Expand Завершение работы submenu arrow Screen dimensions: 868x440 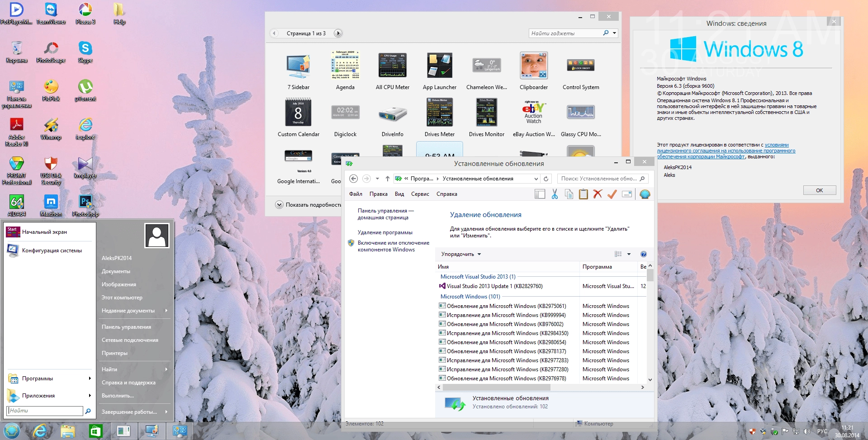click(166, 412)
